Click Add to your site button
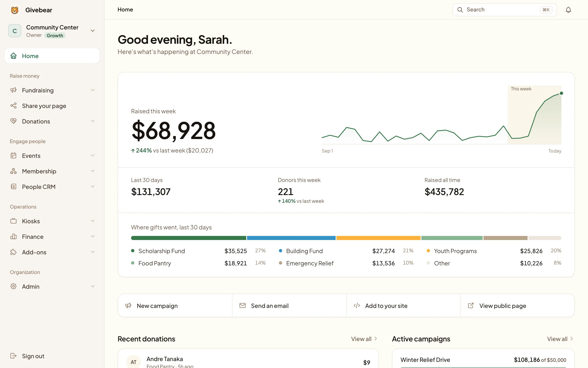Image resolution: width=588 pixels, height=368 pixels. coord(403,305)
